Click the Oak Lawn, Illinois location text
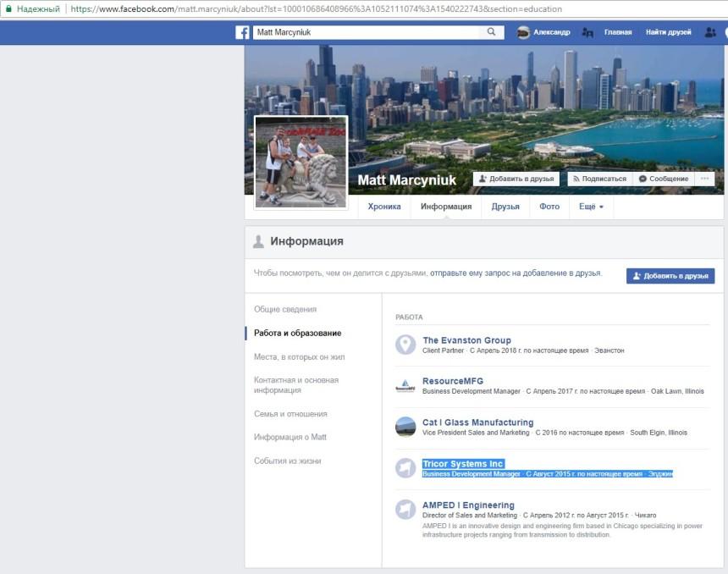 pyautogui.click(x=677, y=391)
